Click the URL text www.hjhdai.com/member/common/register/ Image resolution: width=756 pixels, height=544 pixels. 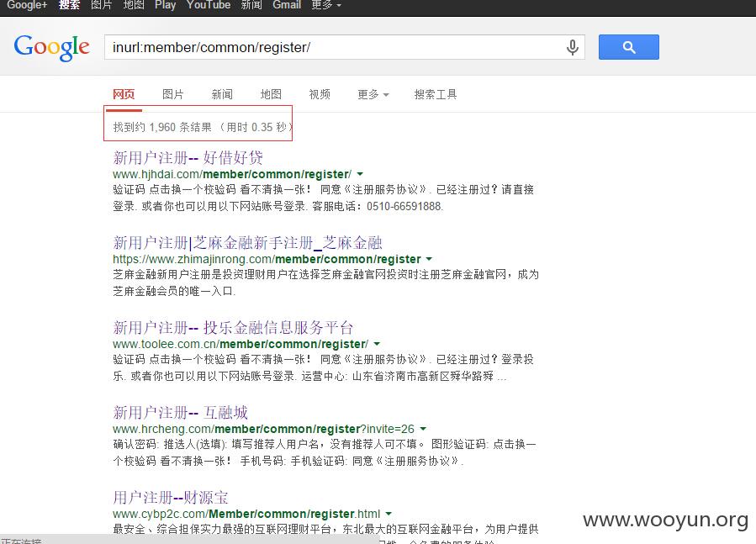coord(232,174)
